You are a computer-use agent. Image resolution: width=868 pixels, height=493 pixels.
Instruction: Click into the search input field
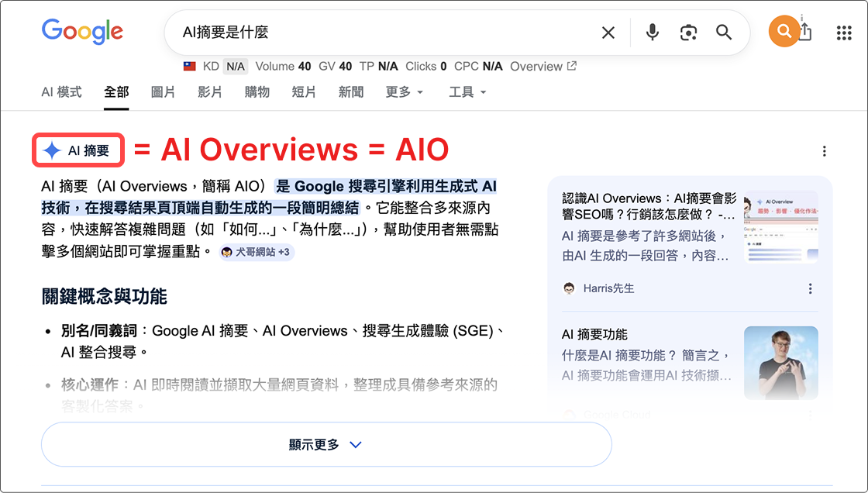[x=380, y=33]
